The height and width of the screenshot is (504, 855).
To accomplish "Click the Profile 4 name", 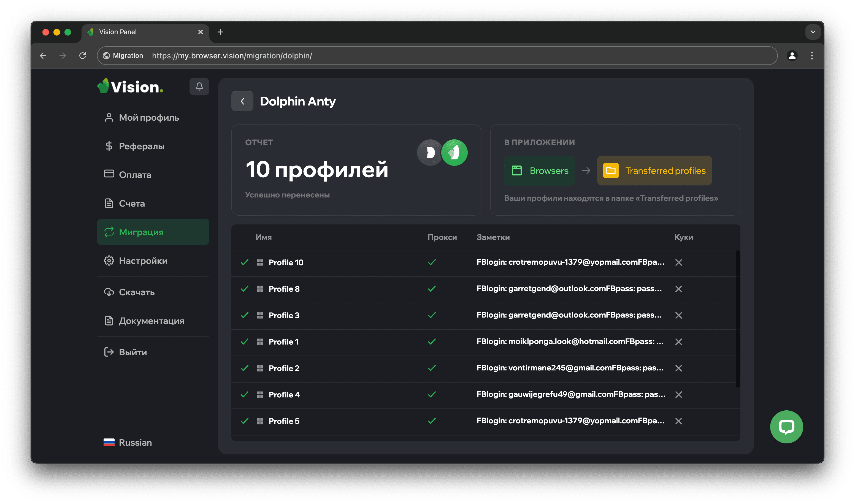I will tap(284, 395).
